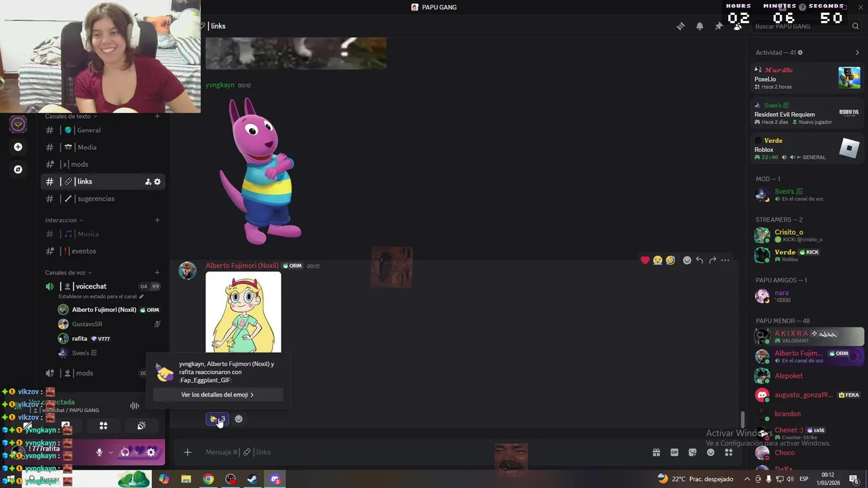The height and width of the screenshot is (488, 868).
Task: Open the GIF picker
Action: click(x=675, y=452)
